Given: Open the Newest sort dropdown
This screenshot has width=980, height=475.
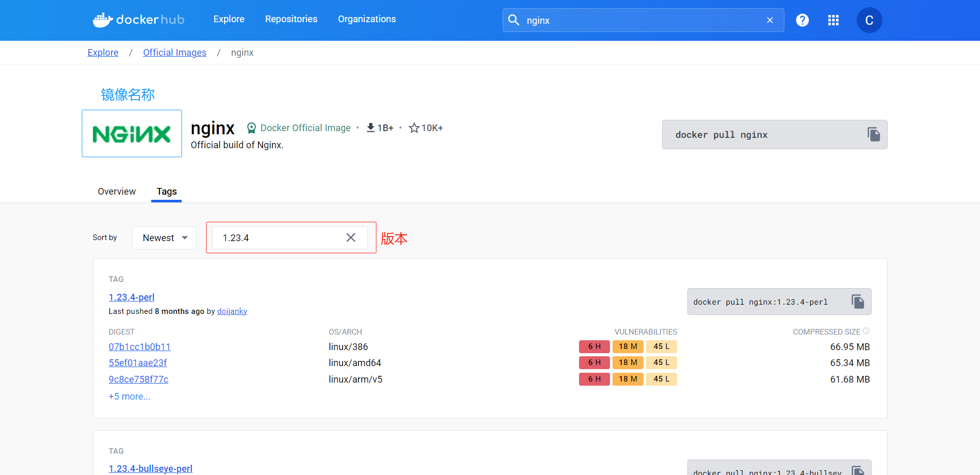Looking at the screenshot, I should tap(164, 237).
